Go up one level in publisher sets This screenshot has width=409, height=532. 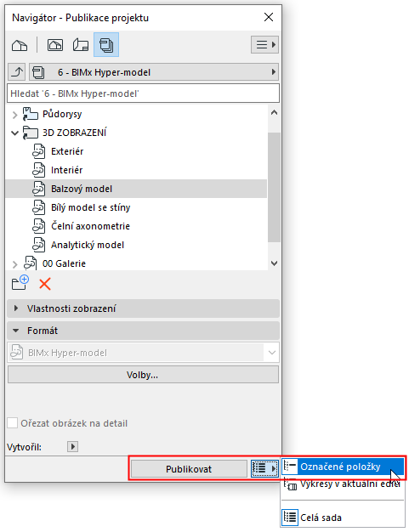(17, 72)
